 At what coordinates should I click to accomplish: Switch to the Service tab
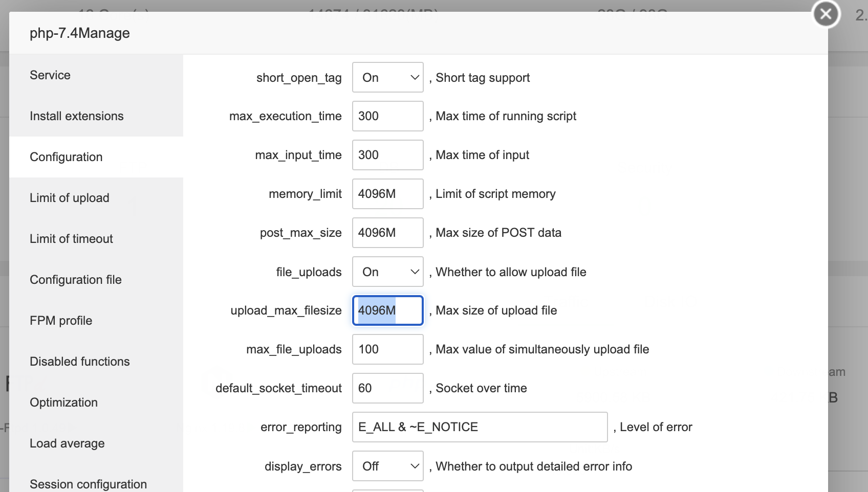click(50, 75)
